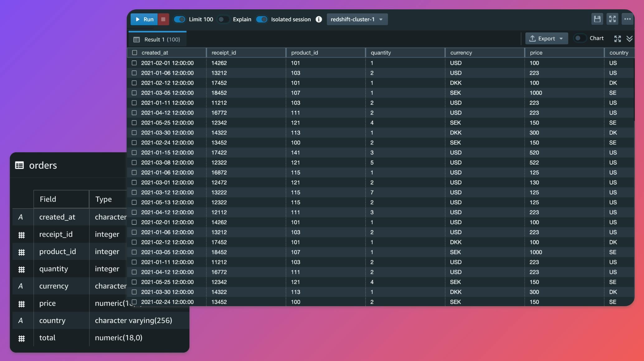Click the save query icon in the toolbar
Screen dimensions: 644x361
[x=597, y=19]
